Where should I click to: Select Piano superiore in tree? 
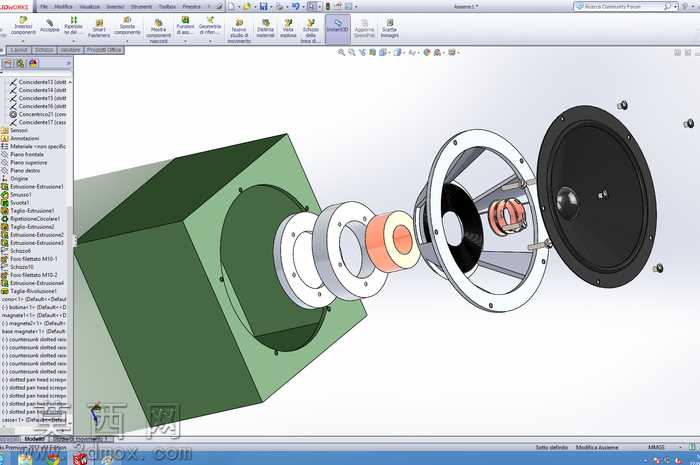(24, 162)
